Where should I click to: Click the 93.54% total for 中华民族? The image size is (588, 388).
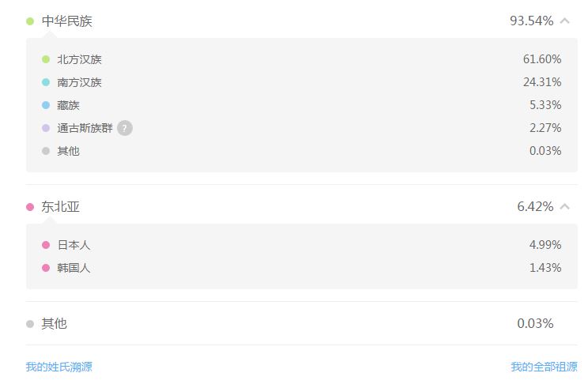(531, 21)
